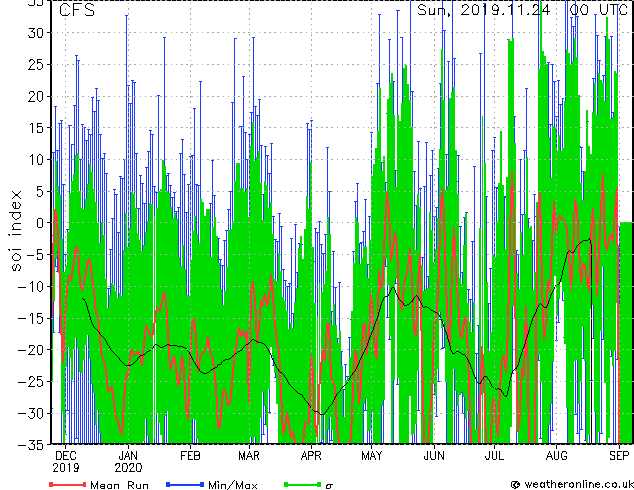Click the y-axis value -25
Viewport: 634px width, 490px height.
(x=31, y=381)
